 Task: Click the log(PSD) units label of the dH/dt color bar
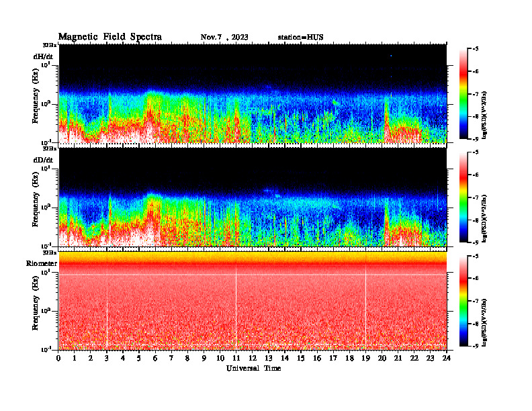(x=484, y=115)
